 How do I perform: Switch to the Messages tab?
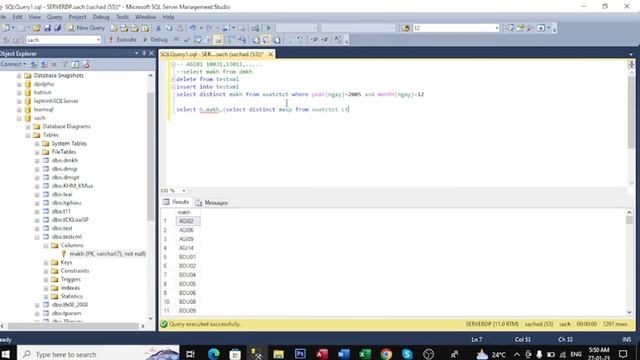211,202
